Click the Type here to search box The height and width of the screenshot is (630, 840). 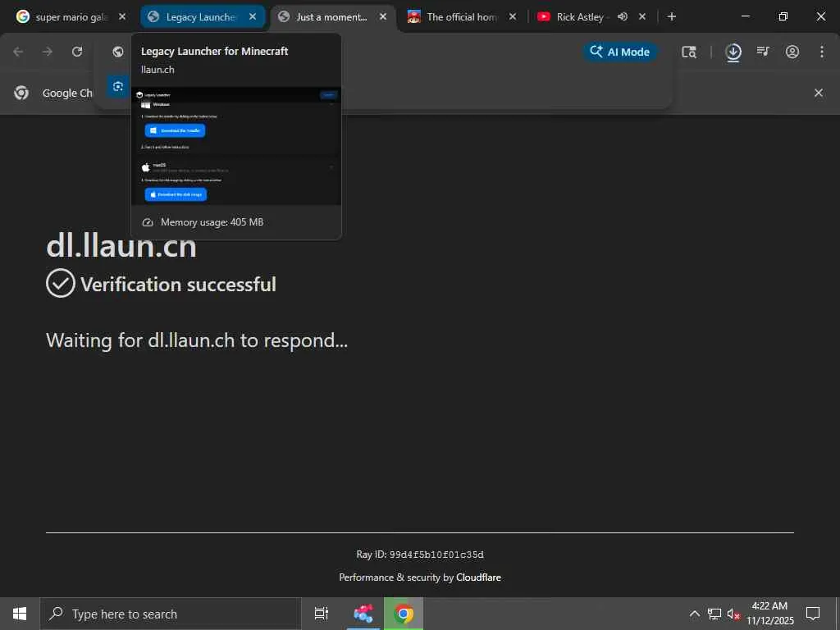click(171, 614)
